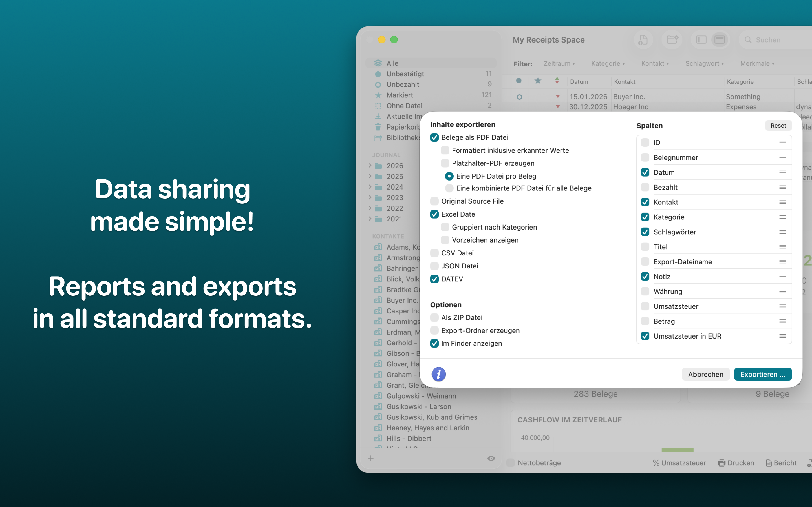Toggle the sidebar layout icon
Image resolution: width=812 pixels, height=507 pixels.
pyautogui.click(x=701, y=39)
